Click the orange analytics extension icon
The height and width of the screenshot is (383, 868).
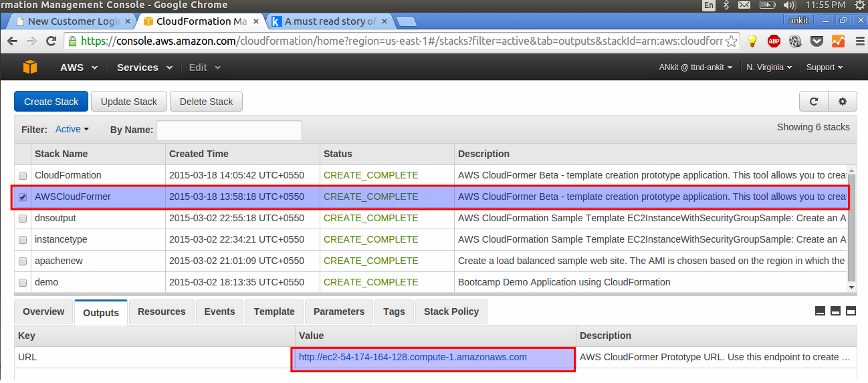(838, 41)
